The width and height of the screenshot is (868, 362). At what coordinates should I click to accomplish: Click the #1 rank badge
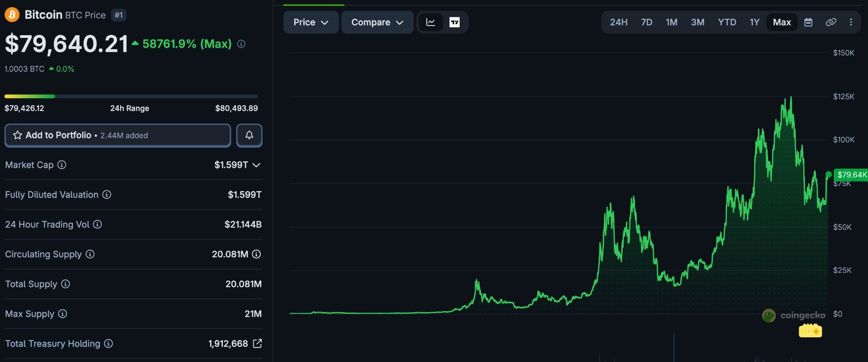click(119, 15)
